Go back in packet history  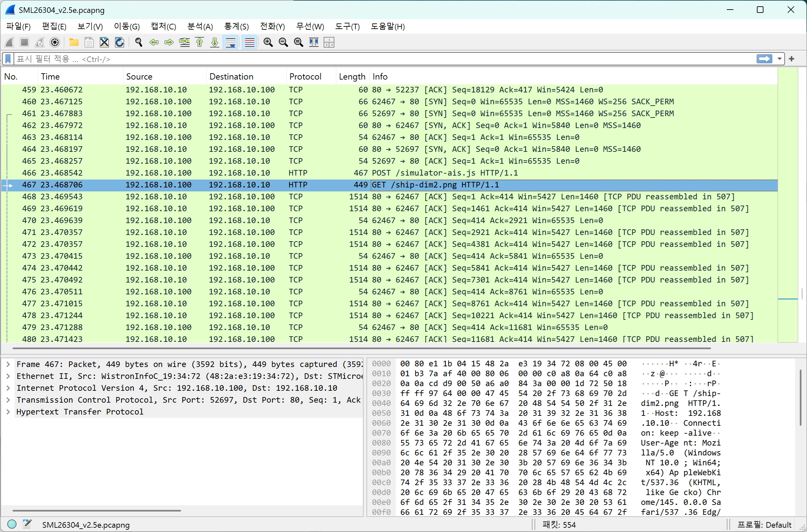tap(154, 43)
